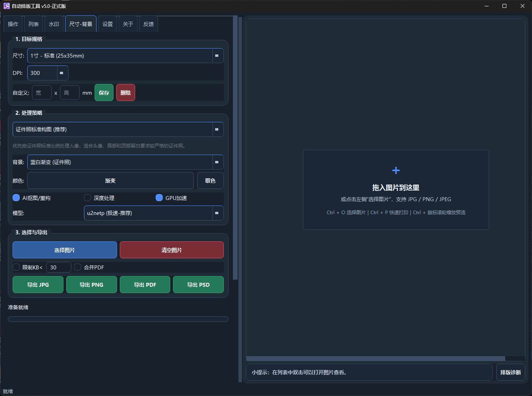Enable the 深度处理 checkbox
This screenshot has height=396, width=532.
tap(87, 198)
